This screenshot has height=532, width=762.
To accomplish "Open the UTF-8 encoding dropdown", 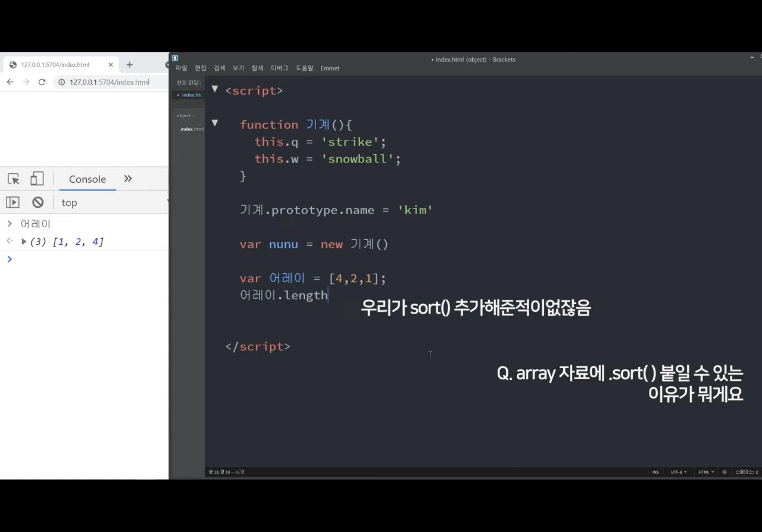I will point(678,472).
